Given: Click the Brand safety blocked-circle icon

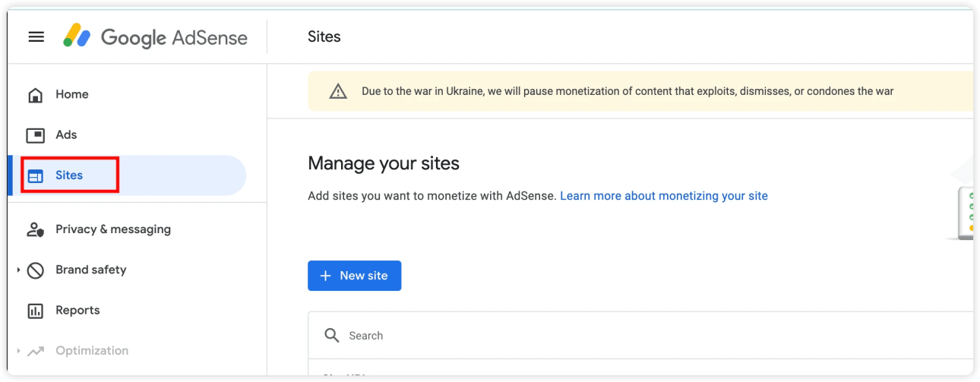Looking at the screenshot, I should pos(36,270).
